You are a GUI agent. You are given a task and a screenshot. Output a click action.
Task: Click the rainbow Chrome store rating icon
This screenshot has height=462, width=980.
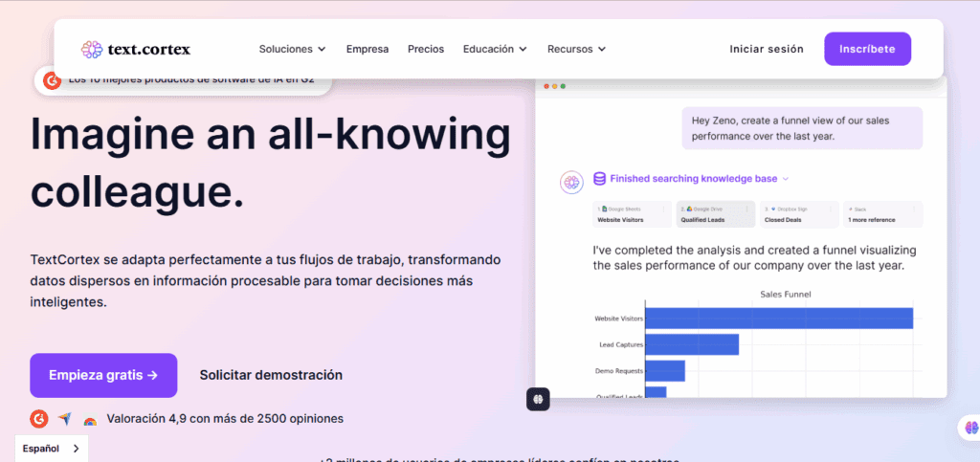[90, 421]
